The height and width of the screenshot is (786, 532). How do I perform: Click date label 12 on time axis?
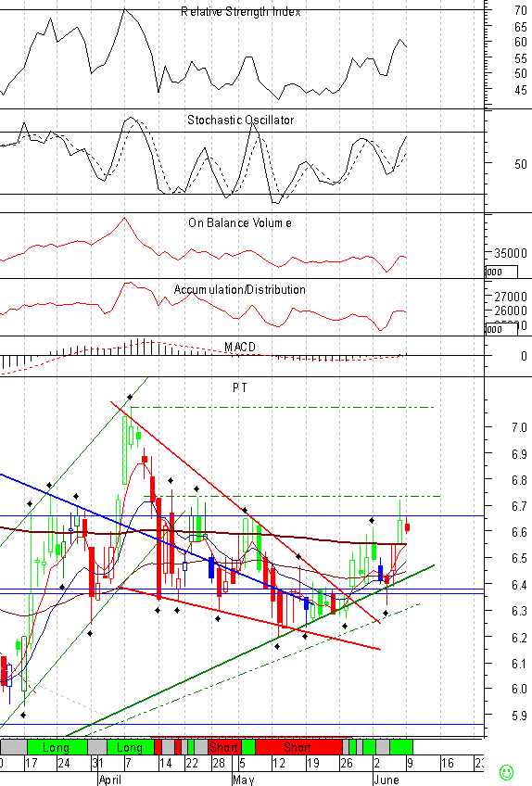[279, 764]
